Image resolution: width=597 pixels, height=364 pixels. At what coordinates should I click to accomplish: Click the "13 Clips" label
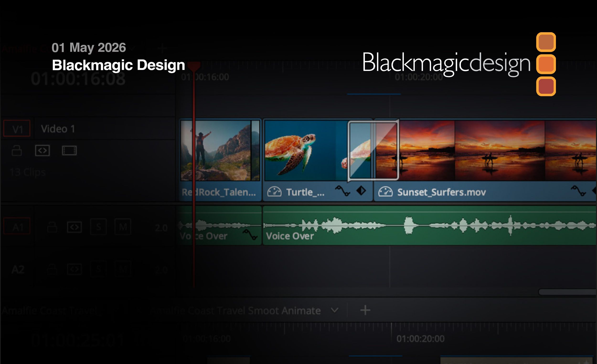click(x=28, y=172)
